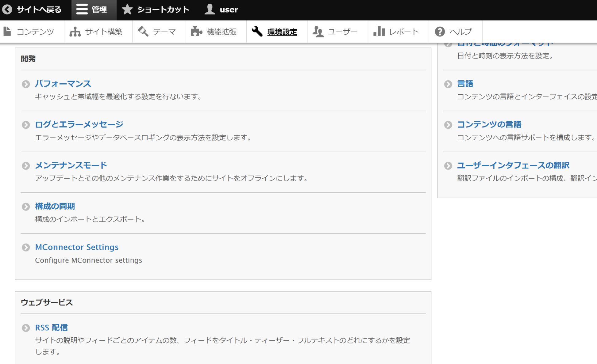This screenshot has height=364, width=597.
Task: Click description 構成のインポートとエクスポート。
Action: 90,219
